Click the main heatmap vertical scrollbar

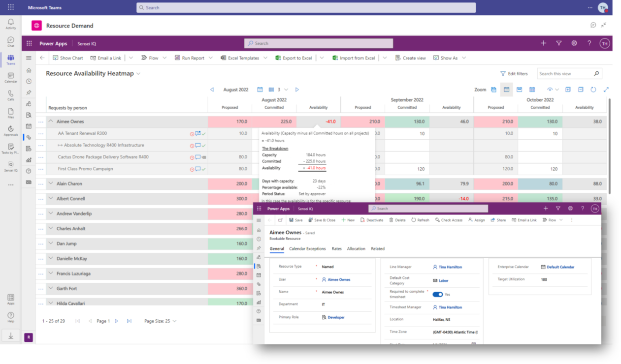click(610, 146)
